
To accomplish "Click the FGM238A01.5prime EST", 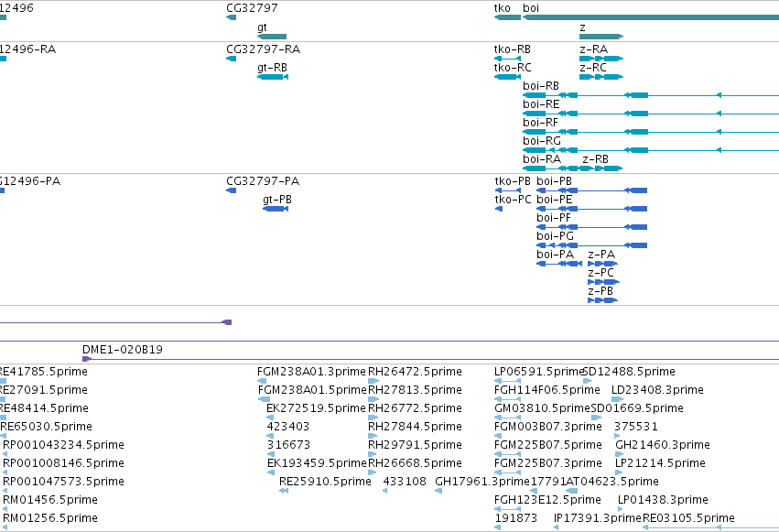I will pyautogui.click(x=264, y=399).
